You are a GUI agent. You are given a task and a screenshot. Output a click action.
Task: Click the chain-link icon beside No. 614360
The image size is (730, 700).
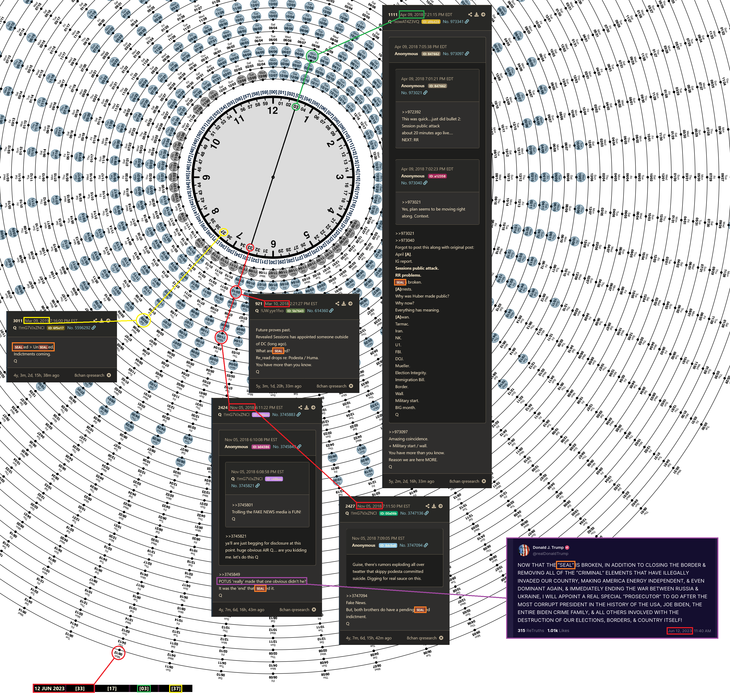pos(332,310)
